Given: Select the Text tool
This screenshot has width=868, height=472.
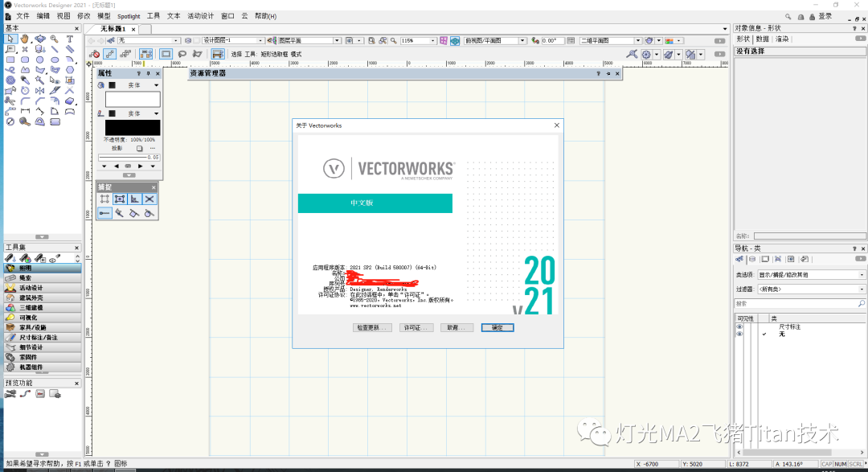Looking at the screenshot, I should tap(70, 39).
